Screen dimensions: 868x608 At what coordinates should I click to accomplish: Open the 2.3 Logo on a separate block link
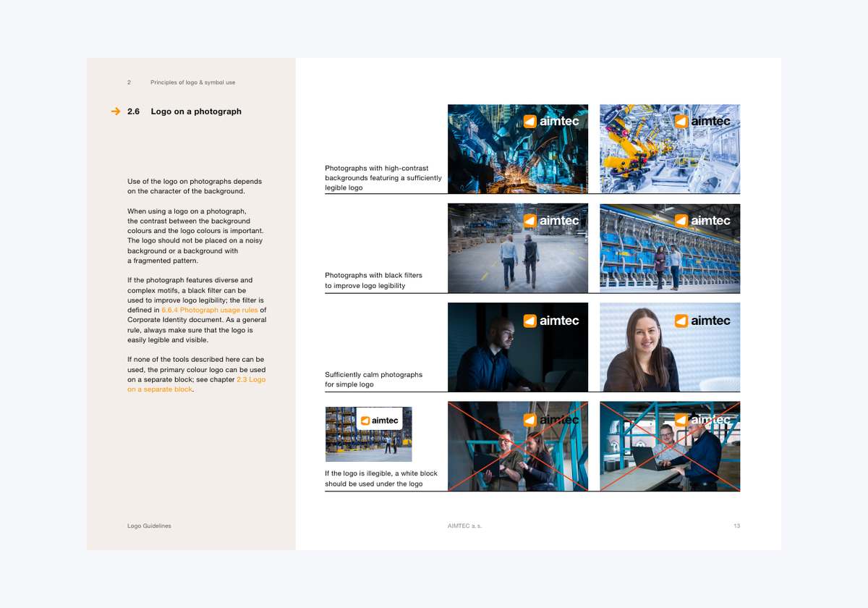197,384
